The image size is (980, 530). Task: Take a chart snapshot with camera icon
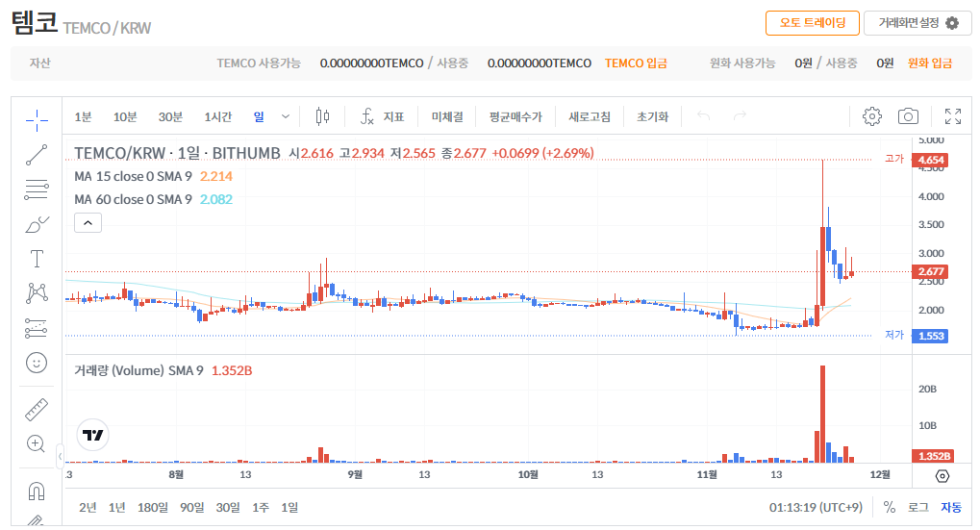[x=908, y=116]
